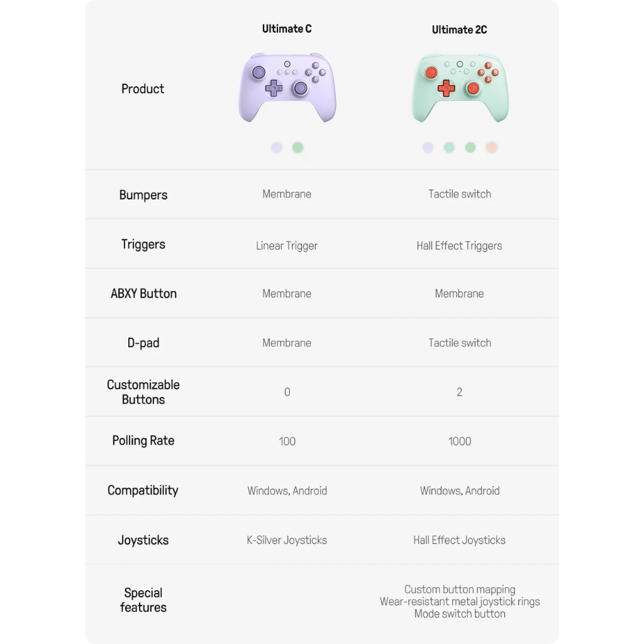Click the purple D-pad on Ultimate C controller
Image resolution: width=644 pixels, height=644 pixels.
pos(274,88)
